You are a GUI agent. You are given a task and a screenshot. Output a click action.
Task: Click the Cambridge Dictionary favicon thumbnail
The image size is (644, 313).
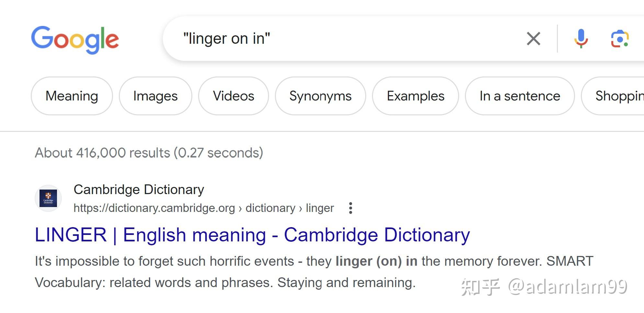click(48, 198)
